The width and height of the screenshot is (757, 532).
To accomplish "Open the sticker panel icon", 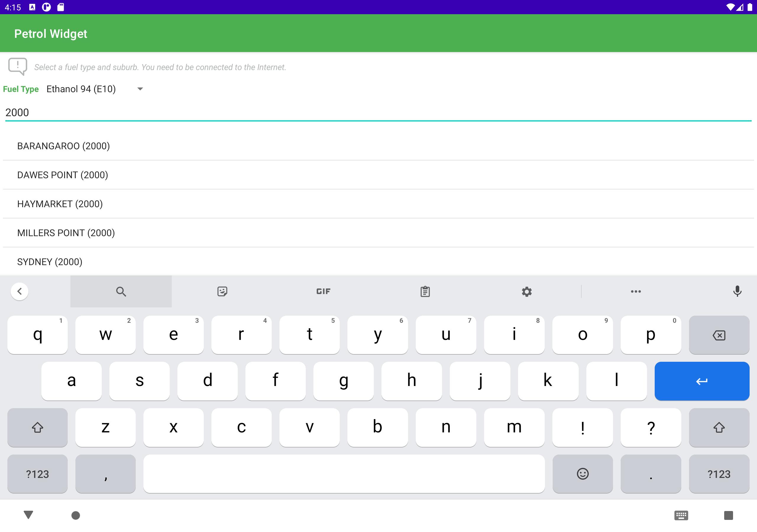I will (222, 291).
